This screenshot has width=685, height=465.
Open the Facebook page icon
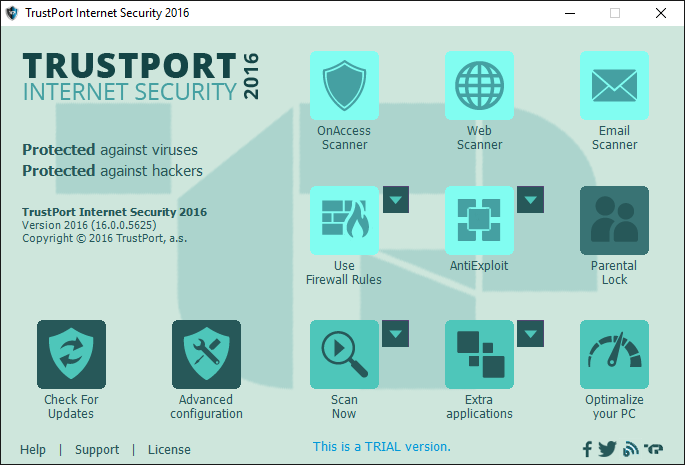tap(588, 449)
